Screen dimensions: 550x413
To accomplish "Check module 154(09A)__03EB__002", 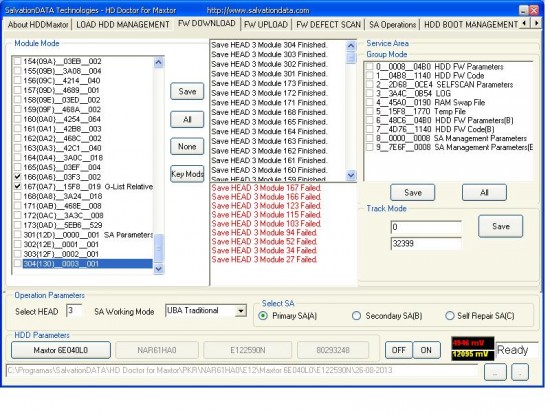I will [x=17, y=61].
